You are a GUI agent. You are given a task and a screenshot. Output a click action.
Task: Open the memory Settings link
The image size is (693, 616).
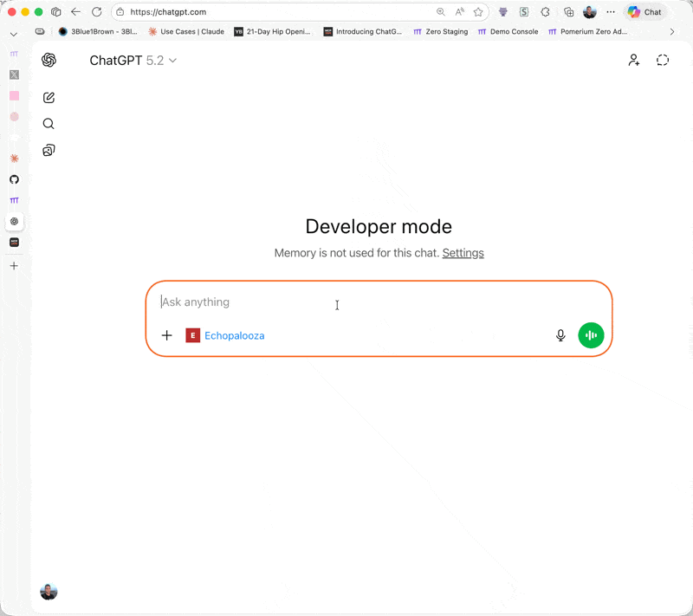(x=463, y=253)
